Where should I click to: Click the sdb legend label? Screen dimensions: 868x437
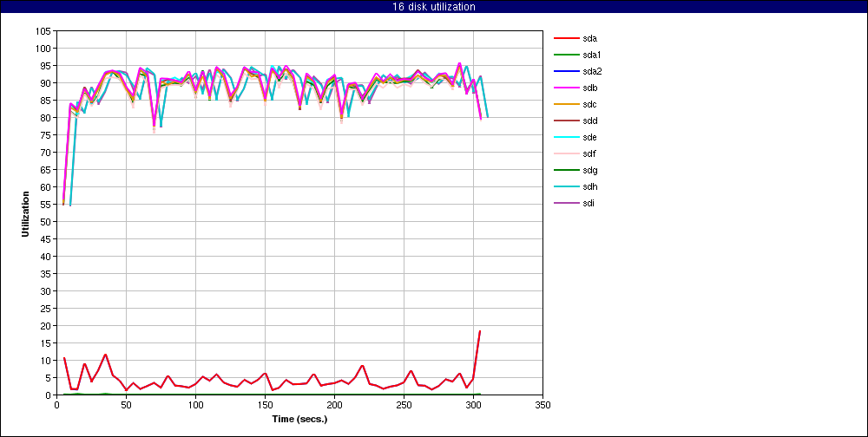coord(589,88)
